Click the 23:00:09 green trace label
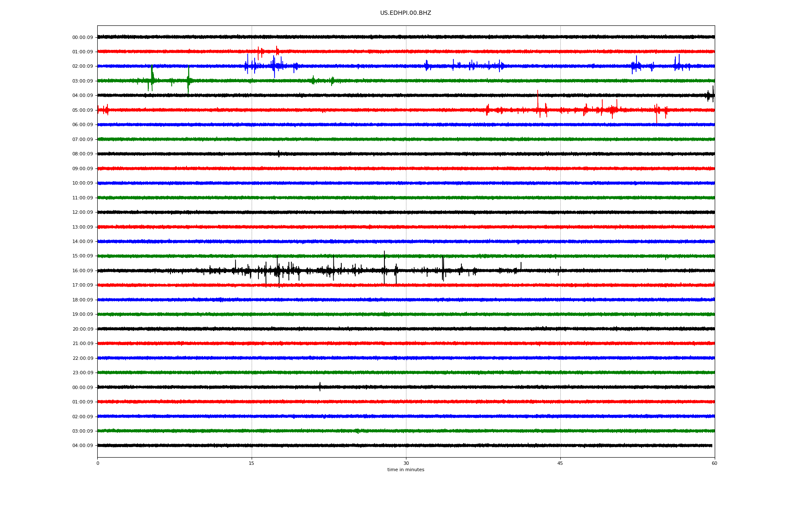This screenshot has width=812, height=508. pyautogui.click(x=82, y=373)
